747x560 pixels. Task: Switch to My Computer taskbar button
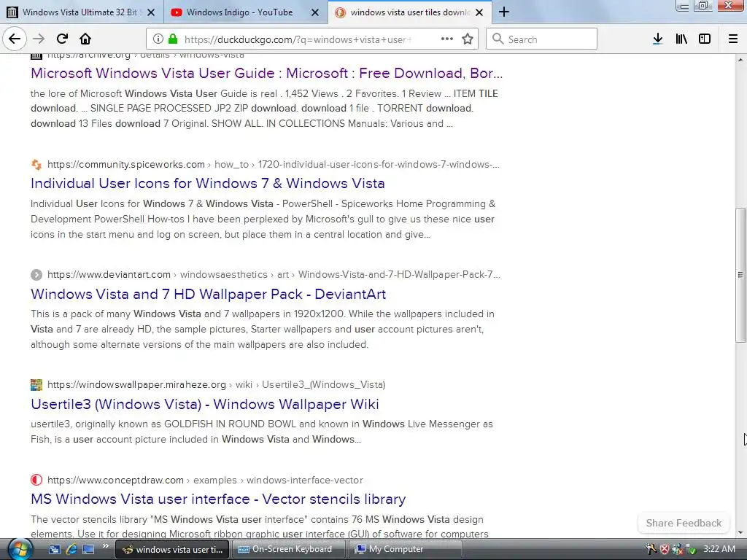tap(406, 550)
